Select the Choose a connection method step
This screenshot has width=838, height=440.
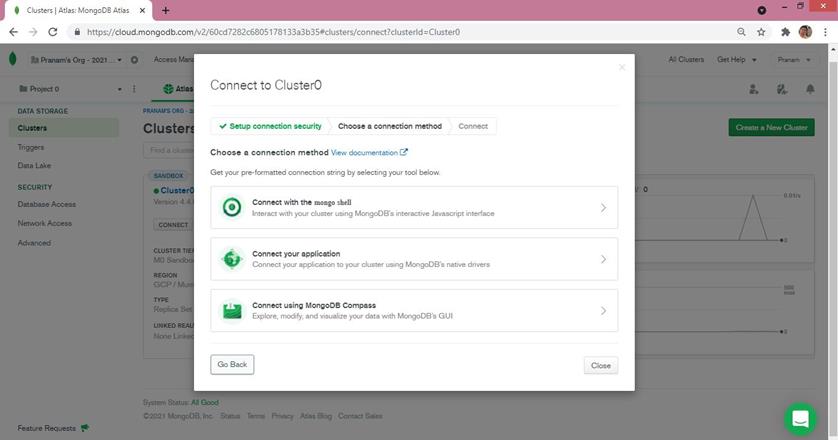[x=390, y=126]
